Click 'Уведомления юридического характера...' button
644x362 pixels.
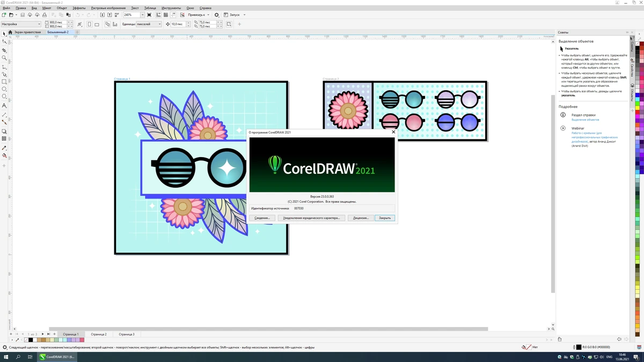[311, 218]
